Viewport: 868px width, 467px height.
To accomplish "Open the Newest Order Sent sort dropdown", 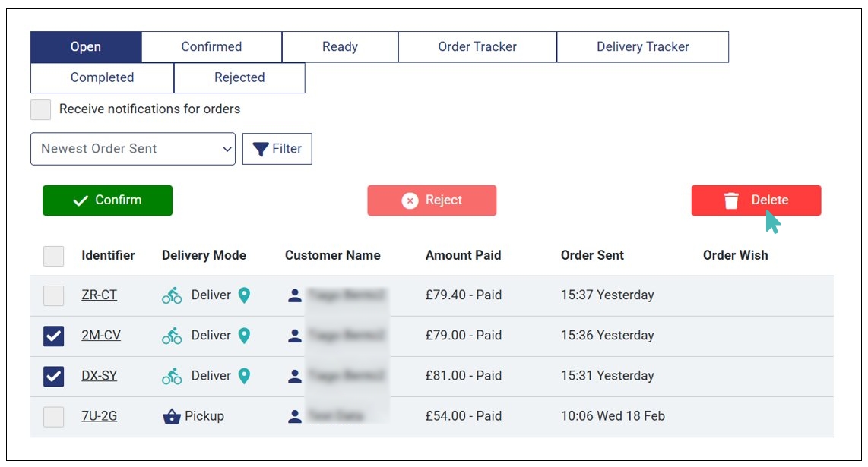I will coord(133,149).
